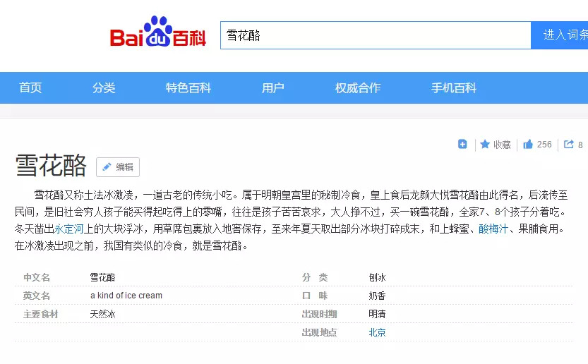The width and height of the screenshot is (588, 364).
Task: Focus the search box containing 雪花酪
Action: (375, 35)
